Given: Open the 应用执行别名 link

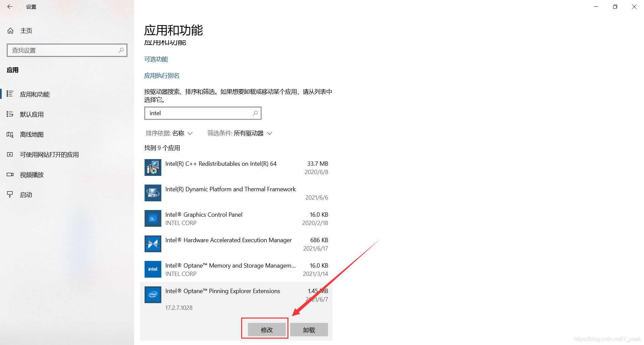Looking at the screenshot, I should pyautogui.click(x=162, y=76).
